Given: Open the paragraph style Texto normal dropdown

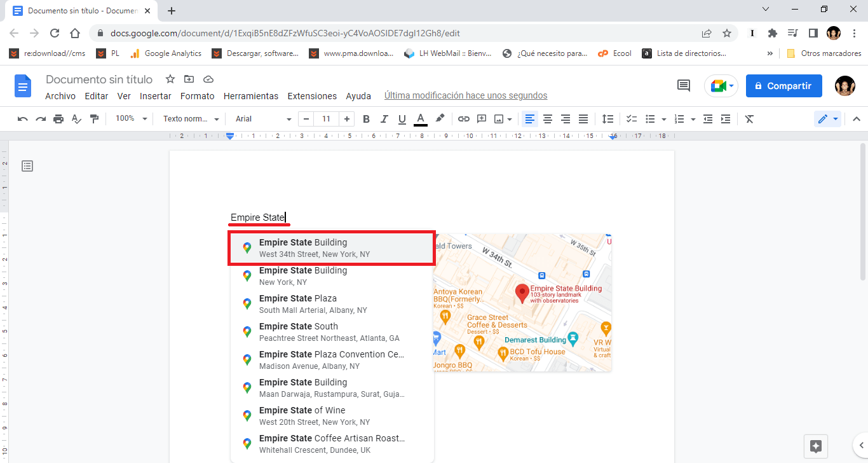Looking at the screenshot, I should point(191,119).
